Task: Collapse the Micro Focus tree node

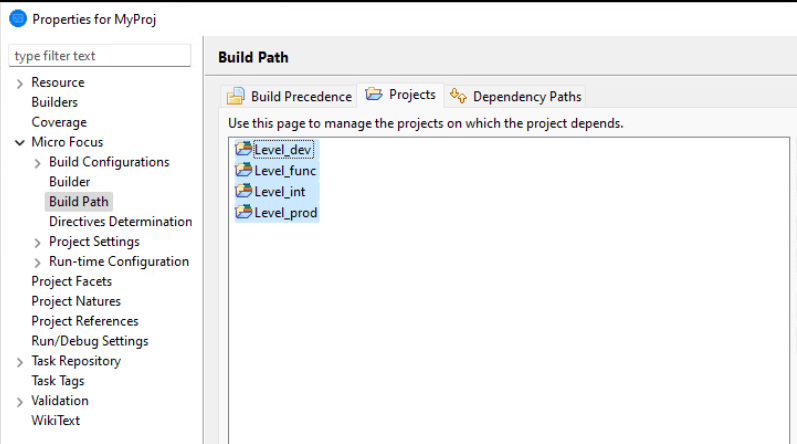Action: click(20, 142)
